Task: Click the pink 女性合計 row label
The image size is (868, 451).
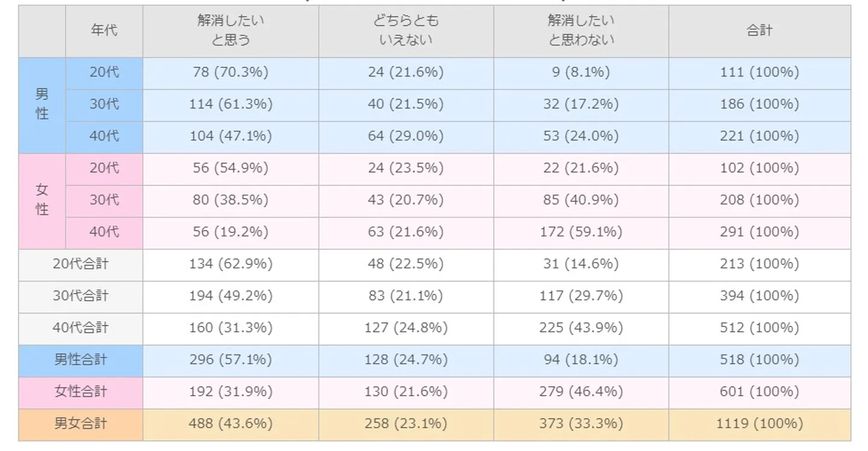Action: (x=81, y=392)
